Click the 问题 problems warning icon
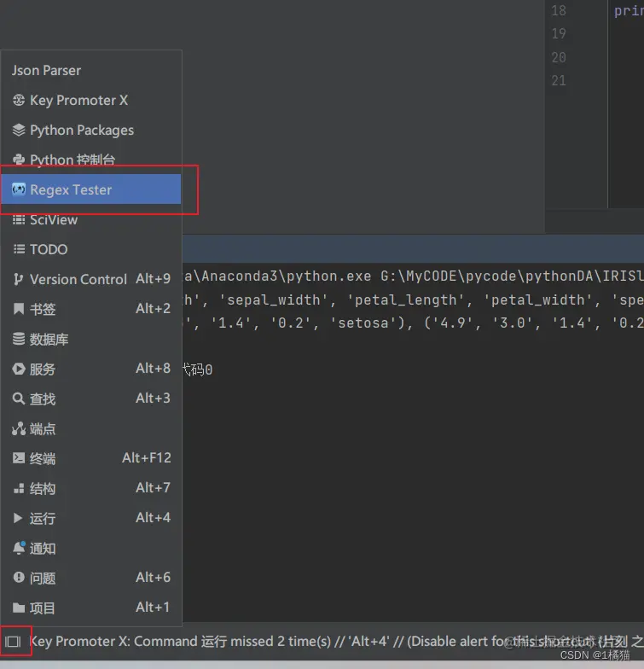 coord(19,578)
